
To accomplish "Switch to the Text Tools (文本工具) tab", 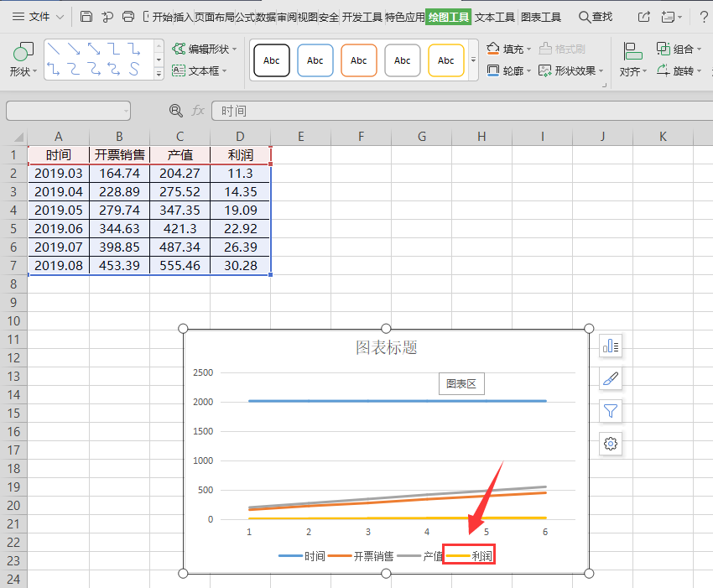I will click(494, 17).
